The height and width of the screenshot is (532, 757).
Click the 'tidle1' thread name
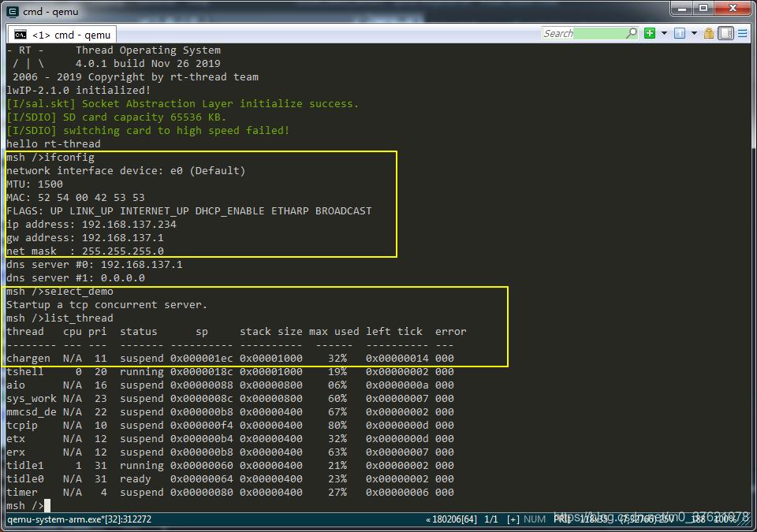tap(25, 465)
